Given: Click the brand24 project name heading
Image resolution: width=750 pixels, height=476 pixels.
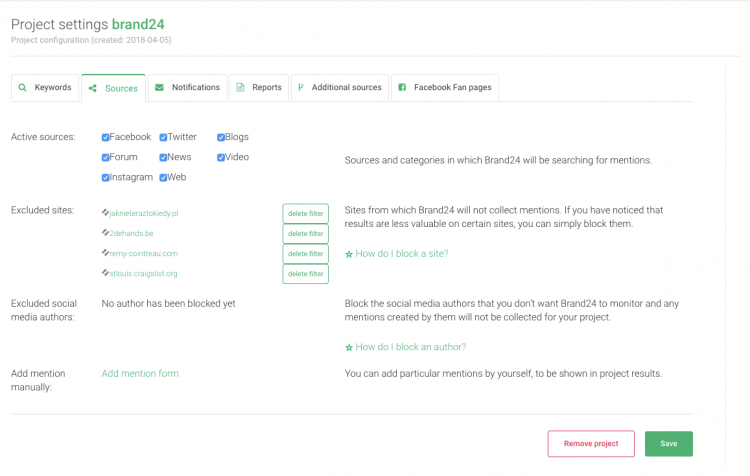Looking at the screenshot, I should (x=138, y=24).
